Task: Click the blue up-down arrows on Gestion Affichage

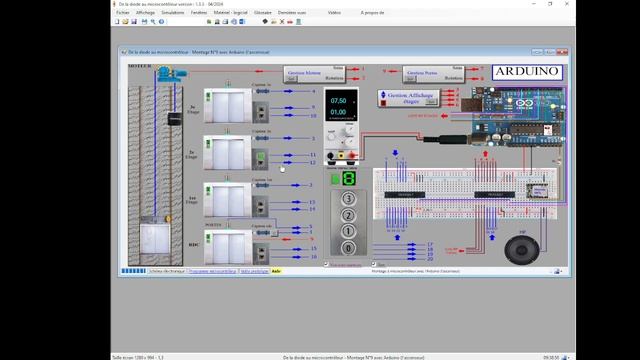Action: point(383,95)
